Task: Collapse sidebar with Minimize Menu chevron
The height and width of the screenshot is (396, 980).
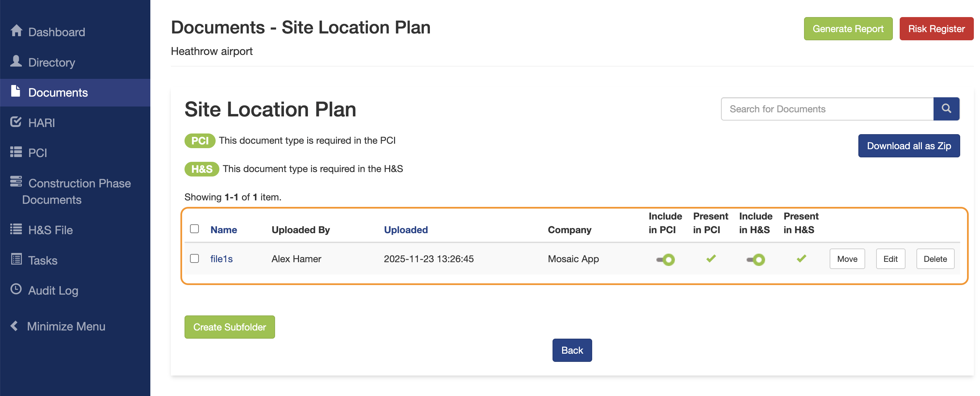Action: click(15, 326)
